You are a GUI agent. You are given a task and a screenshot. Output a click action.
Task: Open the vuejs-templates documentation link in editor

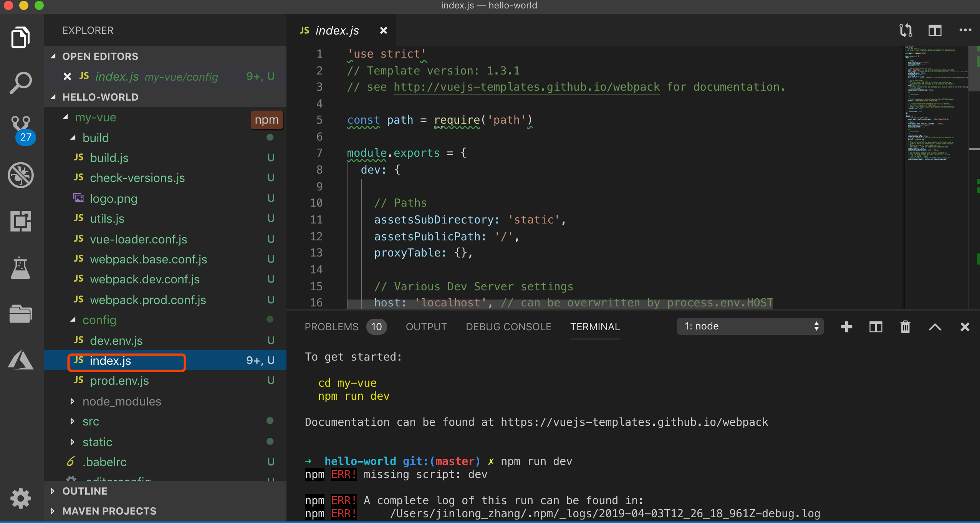[526, 87]
